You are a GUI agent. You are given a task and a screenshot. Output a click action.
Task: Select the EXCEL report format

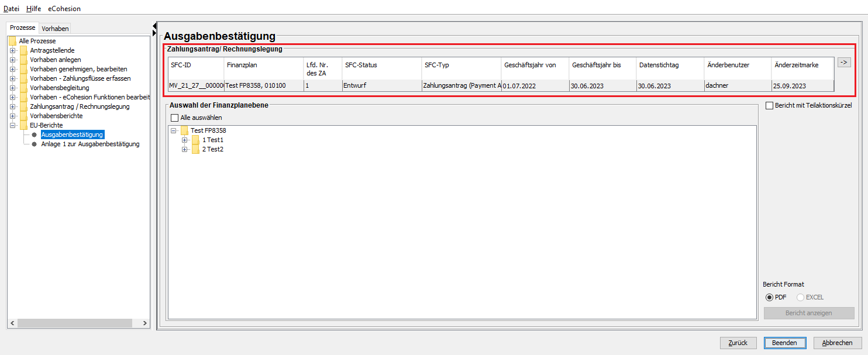[800, 297]
